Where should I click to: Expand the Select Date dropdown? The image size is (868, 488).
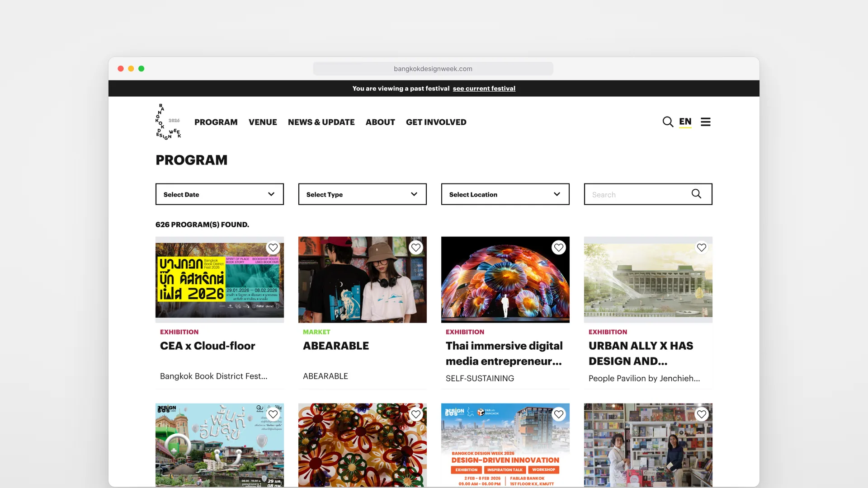click(220, 194)
